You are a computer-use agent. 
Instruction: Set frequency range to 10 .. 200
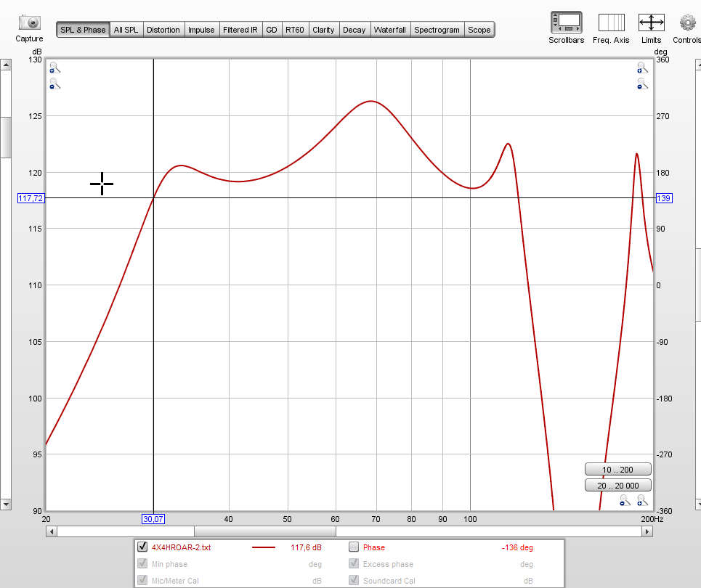(618, 470)
